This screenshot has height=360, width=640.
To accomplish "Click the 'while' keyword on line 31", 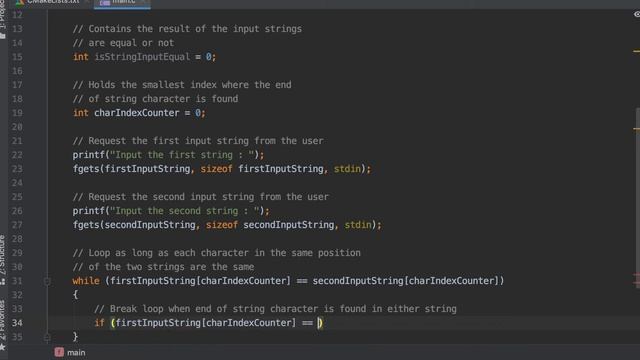I will click(x=86, y=281).
